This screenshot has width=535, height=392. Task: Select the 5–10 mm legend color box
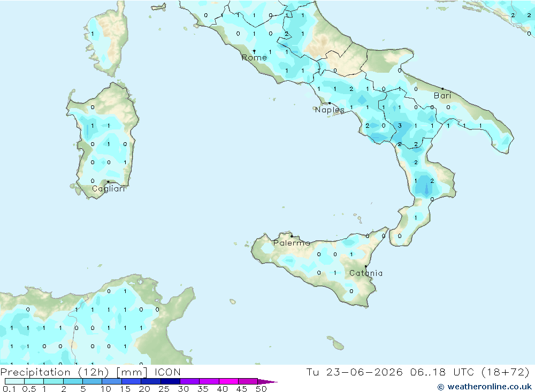pos(92,381)
